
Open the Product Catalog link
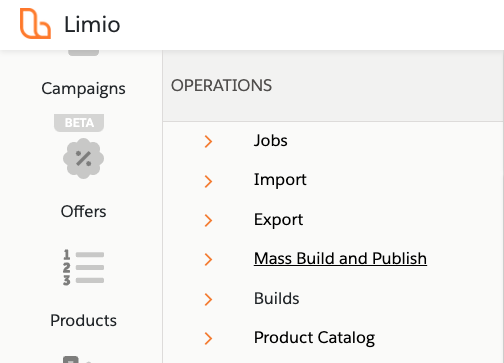[x=314, y=338]
